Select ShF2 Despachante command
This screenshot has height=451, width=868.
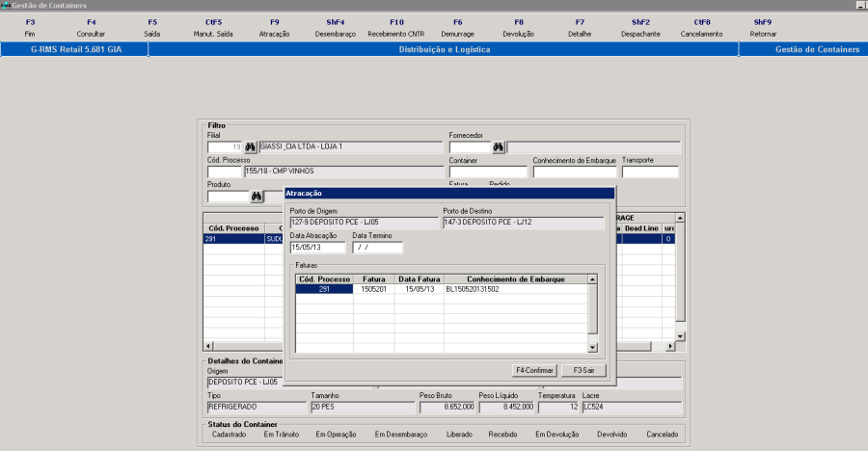point(640,28)
